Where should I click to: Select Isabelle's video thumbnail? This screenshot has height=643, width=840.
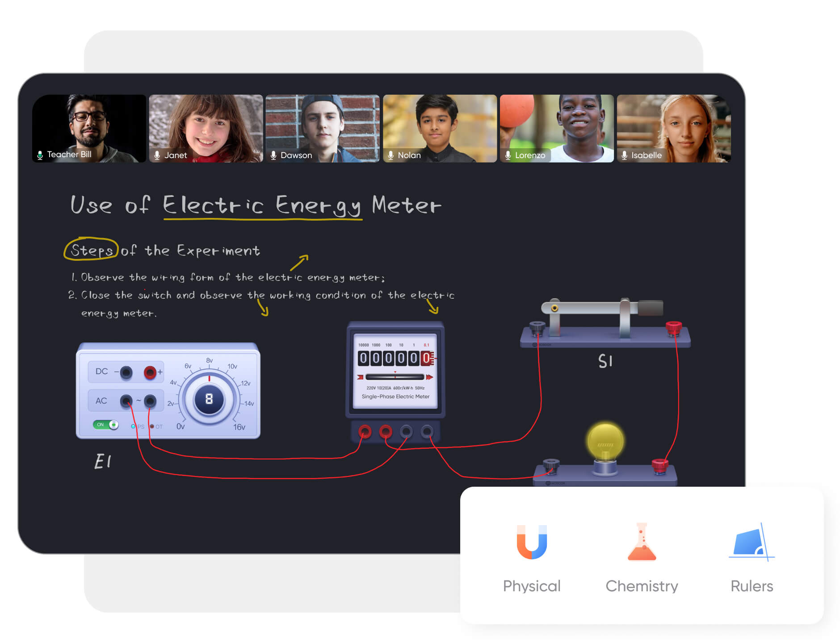coord(673,128)
